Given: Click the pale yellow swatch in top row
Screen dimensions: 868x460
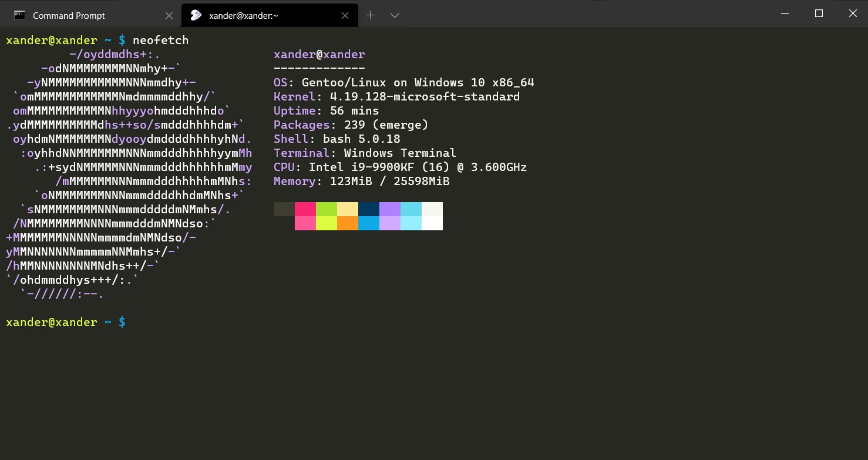Looking at the screenshot, I should click(348, 209).
